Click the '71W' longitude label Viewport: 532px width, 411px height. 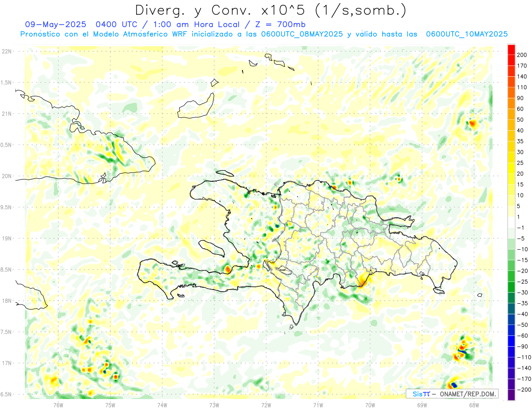coord(318,405)
